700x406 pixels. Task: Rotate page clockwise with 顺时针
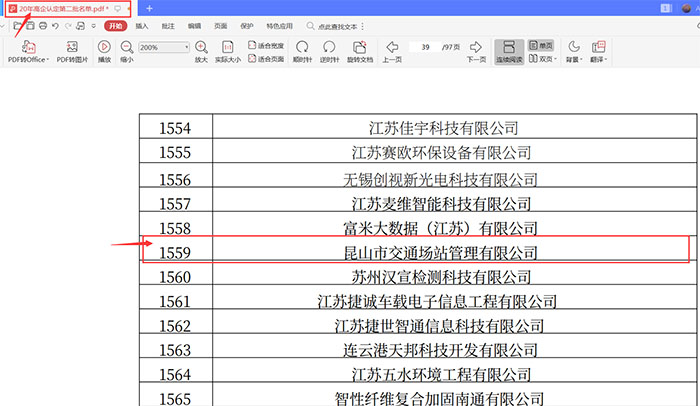tap(302, 47)
